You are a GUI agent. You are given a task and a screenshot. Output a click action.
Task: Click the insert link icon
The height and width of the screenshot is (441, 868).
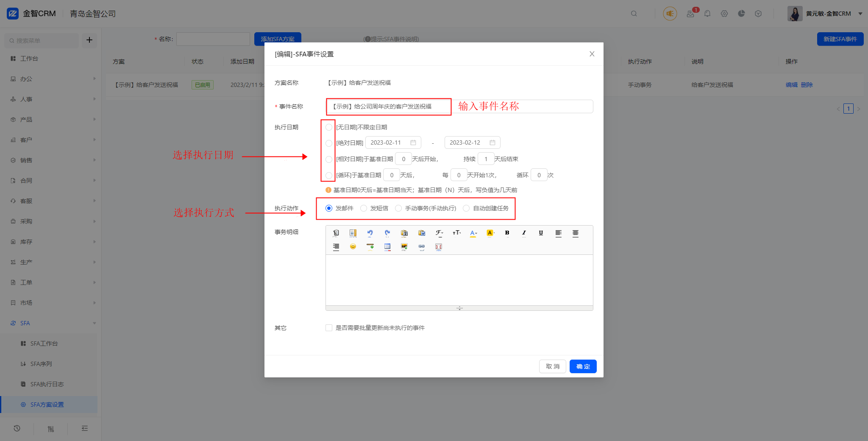(421, 246)
